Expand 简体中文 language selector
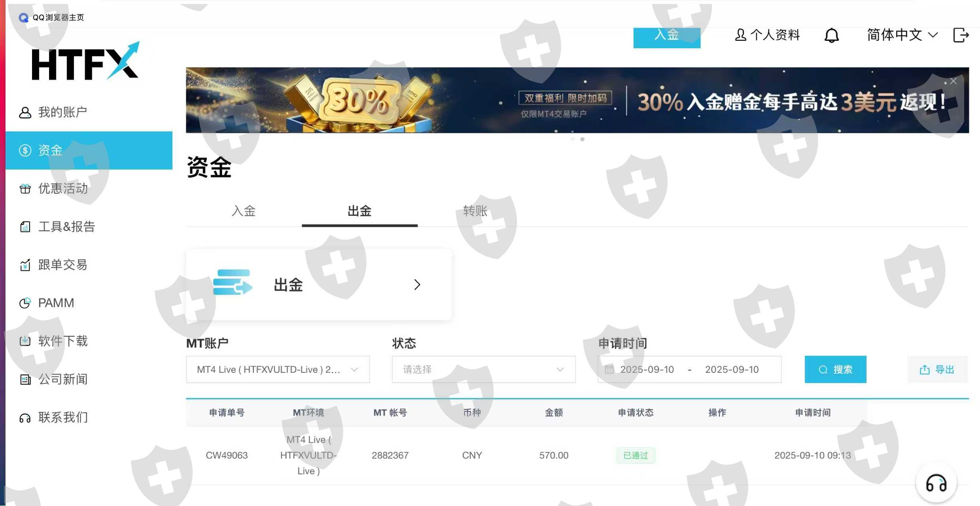This screenshot has width=980, height=506. pos(902,35)
